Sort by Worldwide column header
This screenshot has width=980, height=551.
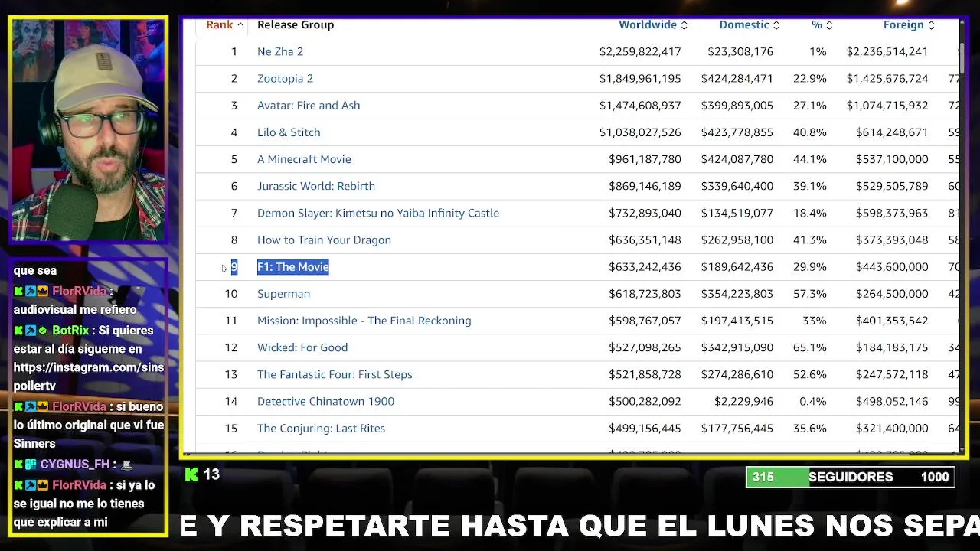pyautogui.click(x=653, y=24)
